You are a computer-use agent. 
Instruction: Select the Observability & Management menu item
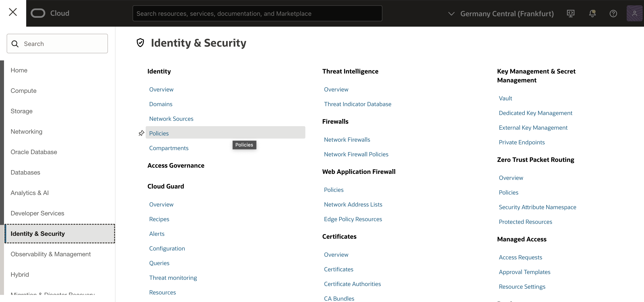[x=50, y=254]
